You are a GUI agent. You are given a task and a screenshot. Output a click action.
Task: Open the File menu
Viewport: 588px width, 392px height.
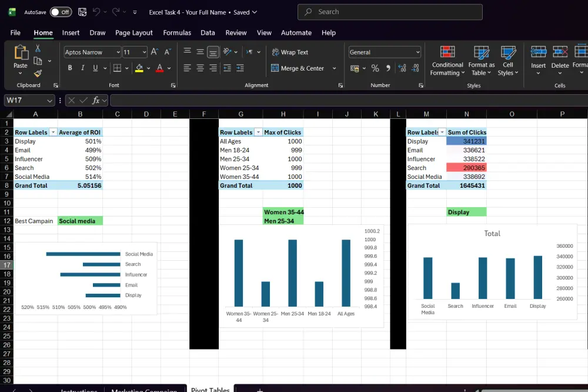click(x=15, y=33)
